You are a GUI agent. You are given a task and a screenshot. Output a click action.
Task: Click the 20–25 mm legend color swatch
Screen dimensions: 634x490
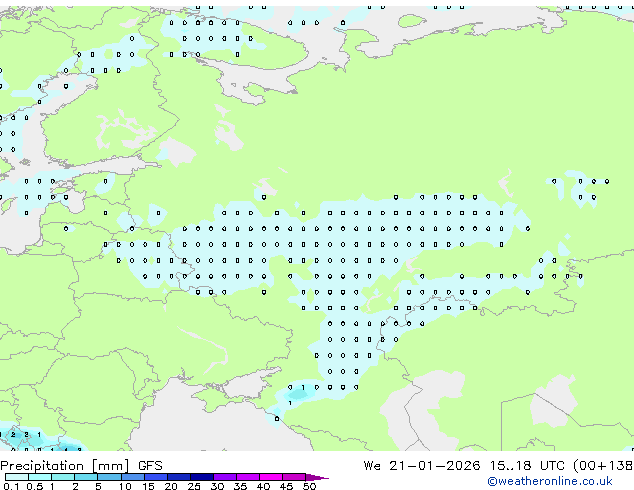(179, 477)
